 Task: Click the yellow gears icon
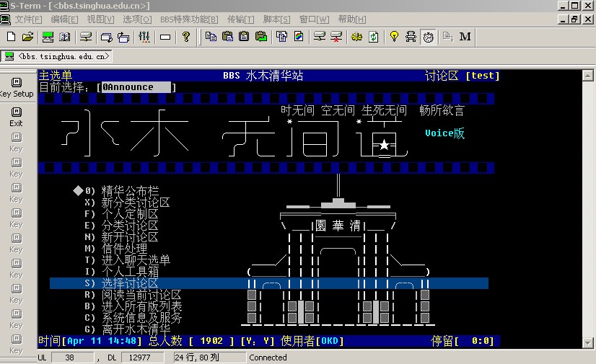point(356,37)
